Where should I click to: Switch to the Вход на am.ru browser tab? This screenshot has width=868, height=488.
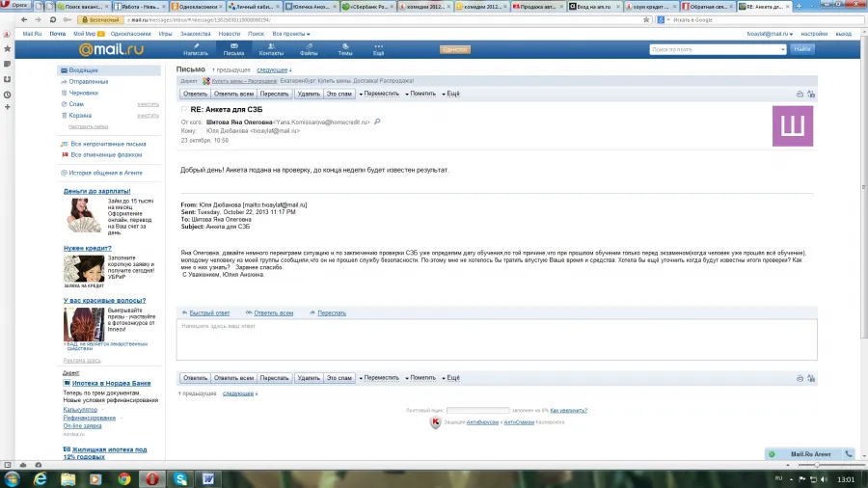click(594, 6)
